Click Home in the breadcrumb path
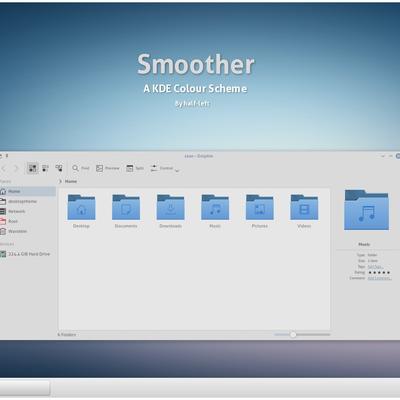The height and width of the screenshot is (400, 400). click(71, 181)
